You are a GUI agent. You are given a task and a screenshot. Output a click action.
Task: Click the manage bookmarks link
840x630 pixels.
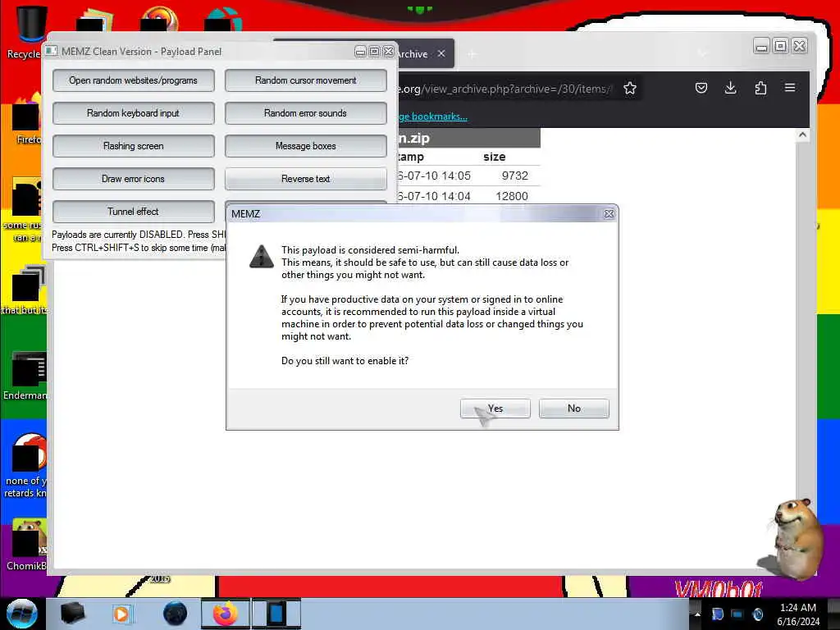[433, 116]
